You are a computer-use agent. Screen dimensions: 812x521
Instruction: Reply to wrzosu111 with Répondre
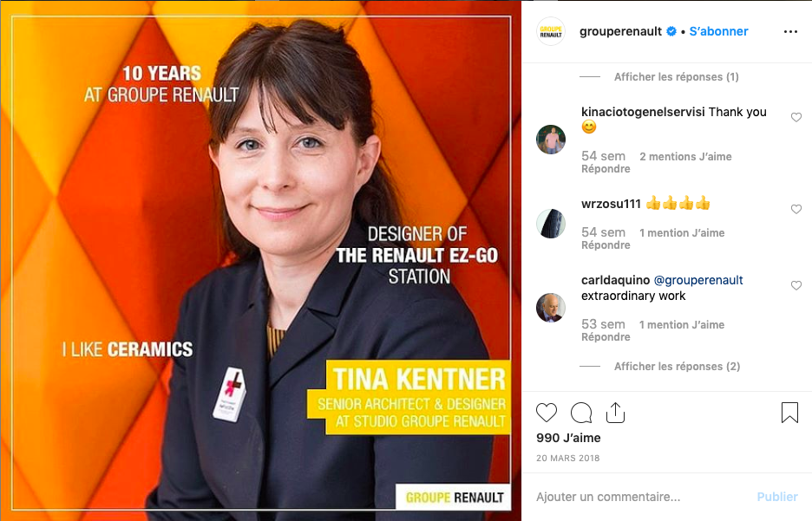click(x=606, y=245)
